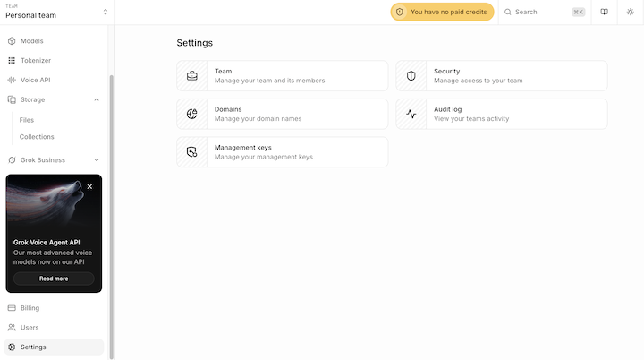
Task: Open the Models cube icon
Action: pos(12,40)
